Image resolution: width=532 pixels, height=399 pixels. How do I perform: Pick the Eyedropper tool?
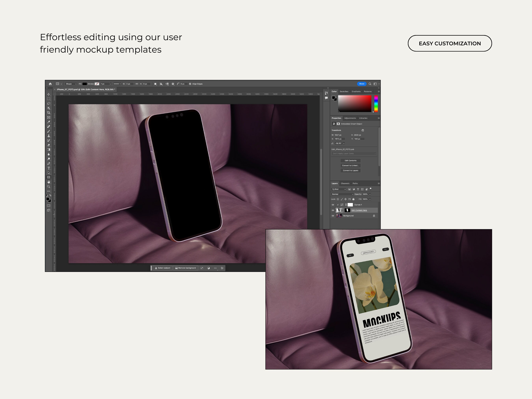tap(49, 122)
